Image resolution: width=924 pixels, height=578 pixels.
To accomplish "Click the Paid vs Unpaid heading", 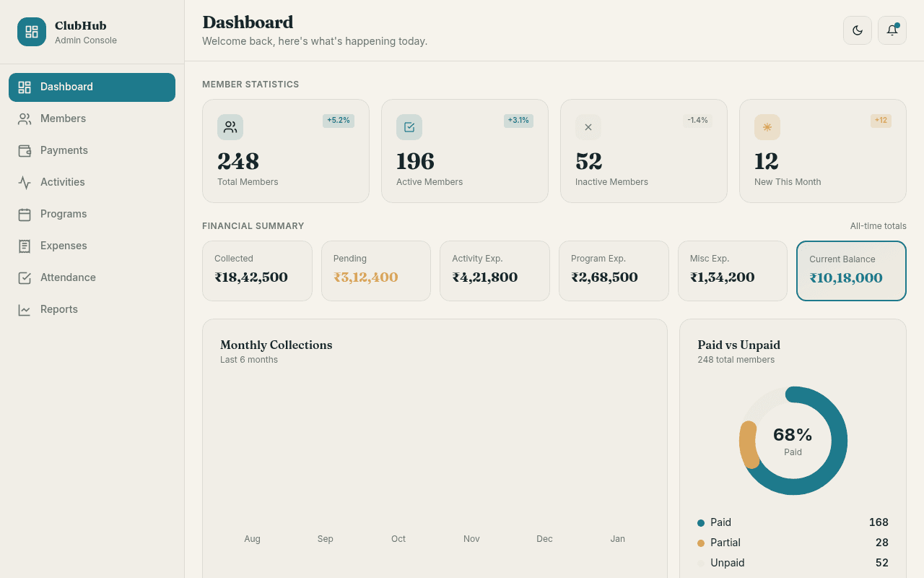I will click(x=739, y=345).
